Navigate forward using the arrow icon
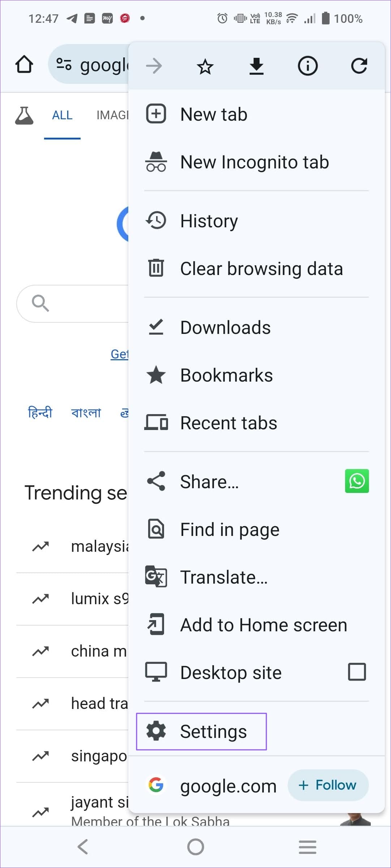Viewport: 391px width, 868px height. pyautogui.click(x=154, y=65)
